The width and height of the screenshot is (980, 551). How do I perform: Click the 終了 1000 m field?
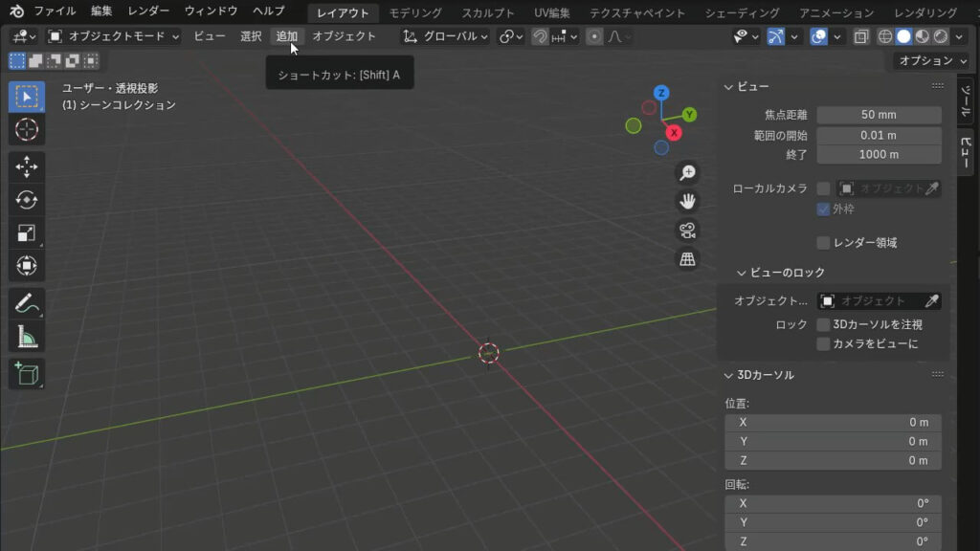[x=879, y=154]
